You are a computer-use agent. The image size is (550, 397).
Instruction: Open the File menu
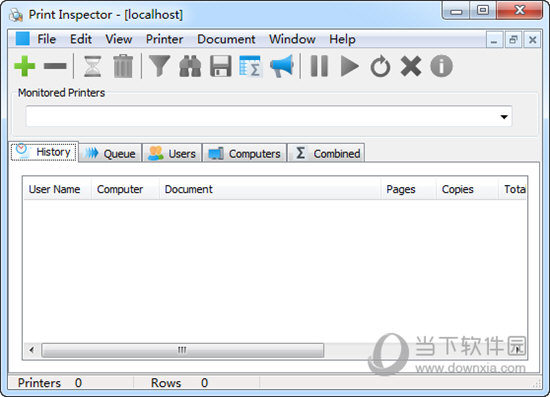click(x=46, y=39)
